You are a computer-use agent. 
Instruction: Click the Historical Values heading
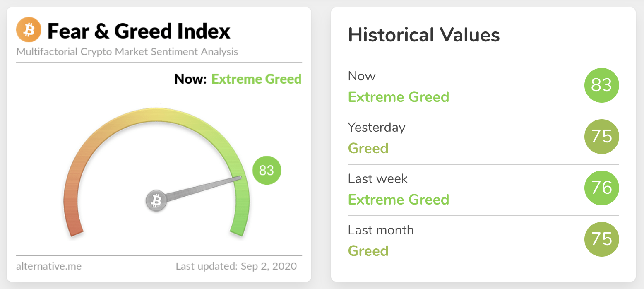(424, 35)
